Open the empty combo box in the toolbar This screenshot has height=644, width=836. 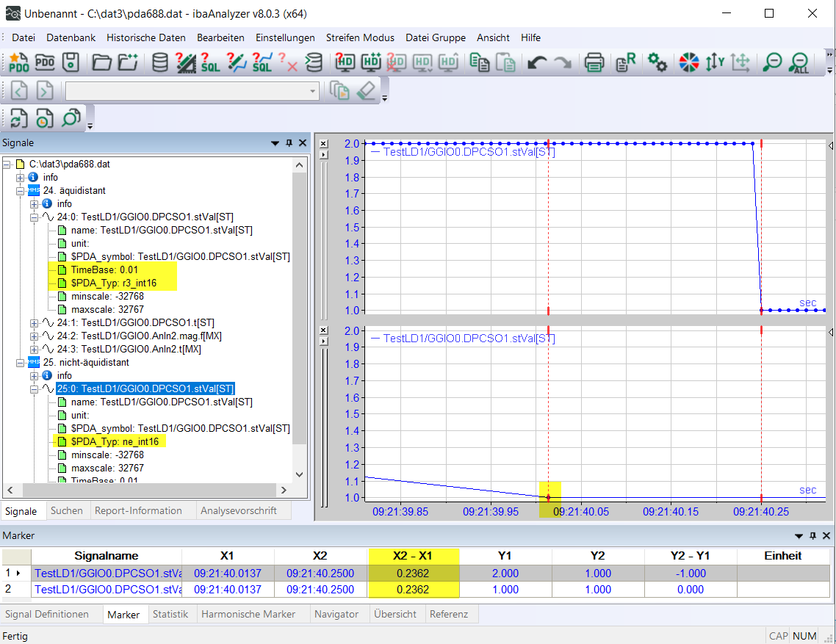[x=314, y=91]
